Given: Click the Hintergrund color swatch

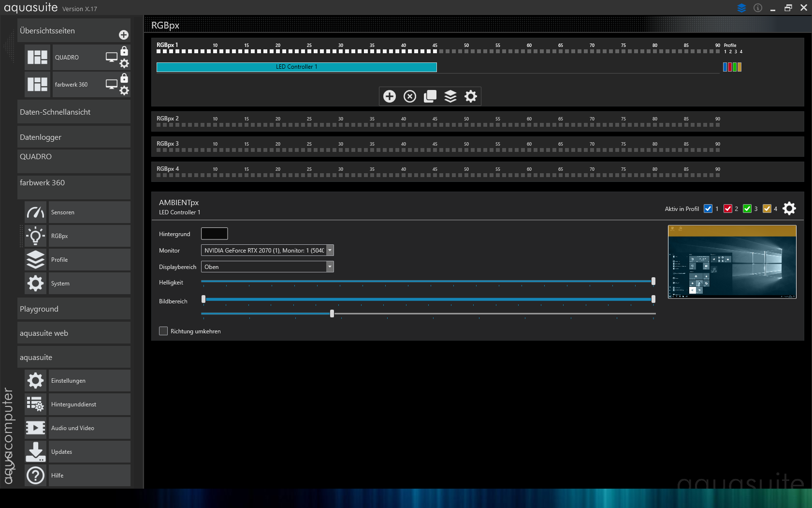Looking at the screenshot, I should [x=214, y=234].
